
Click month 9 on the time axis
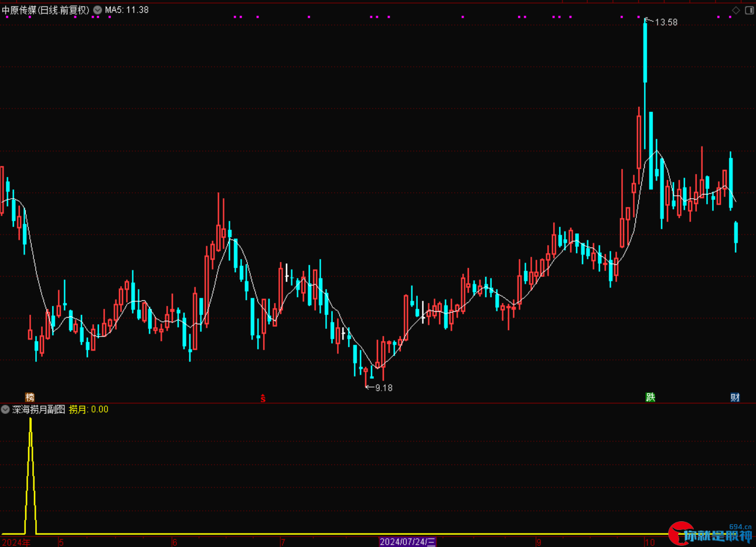click(x=539, y=542)
